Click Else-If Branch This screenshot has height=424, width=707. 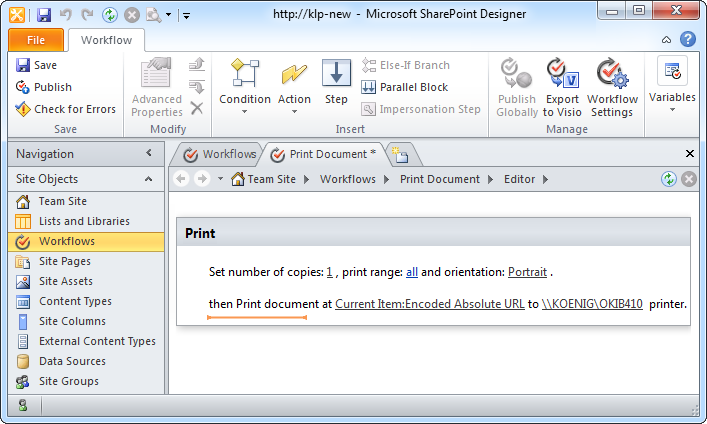[406, 65]
